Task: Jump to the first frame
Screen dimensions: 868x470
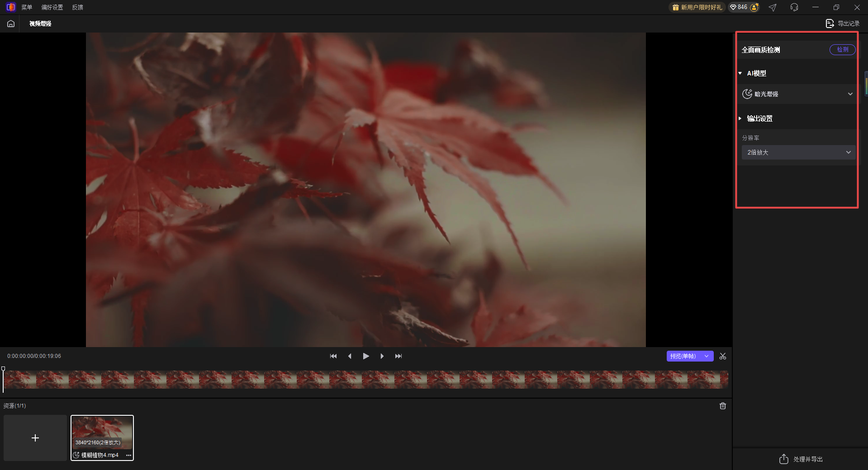Action: 333,356
